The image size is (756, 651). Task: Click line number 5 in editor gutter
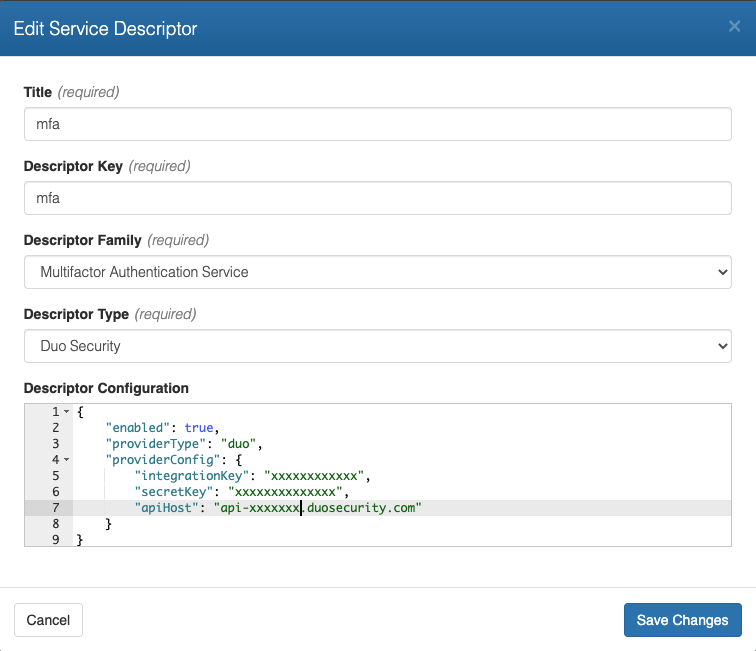(x=56, y=476)
